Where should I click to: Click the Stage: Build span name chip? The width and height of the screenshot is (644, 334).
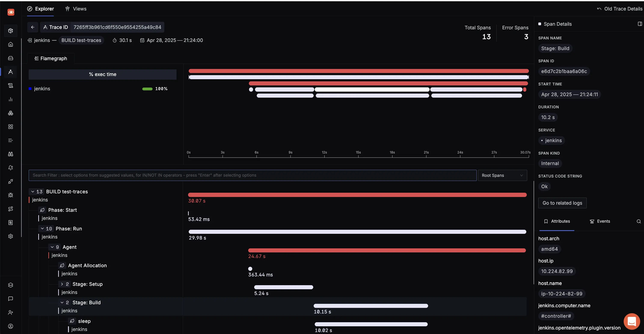pyautogui.click(x=555, y=49)
